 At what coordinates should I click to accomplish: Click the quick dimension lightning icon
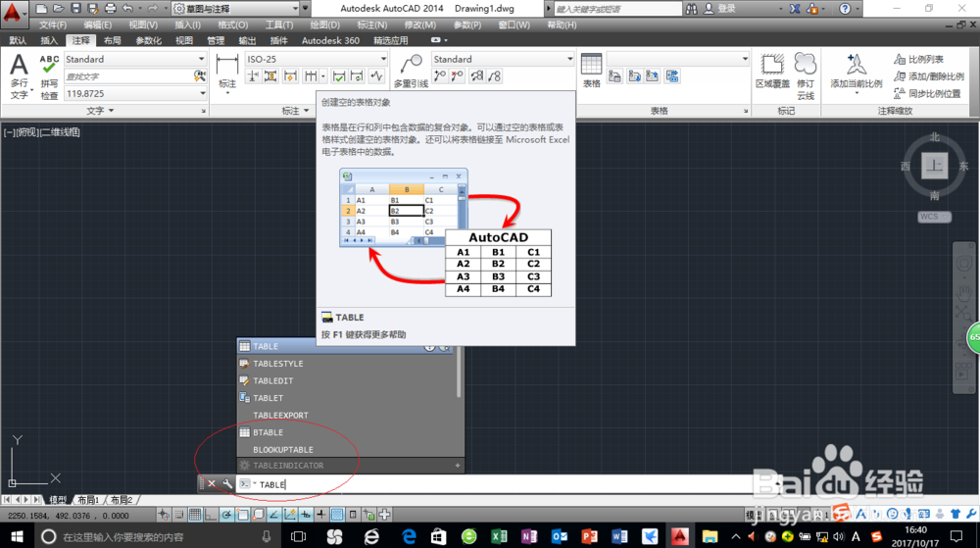290,76
